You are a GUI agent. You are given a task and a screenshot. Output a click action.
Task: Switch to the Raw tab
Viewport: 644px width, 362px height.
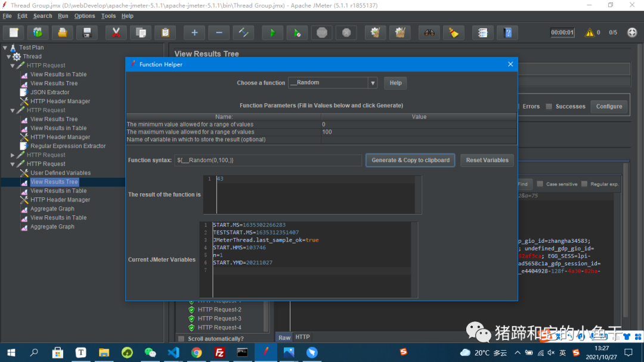(x=284, y=338)
